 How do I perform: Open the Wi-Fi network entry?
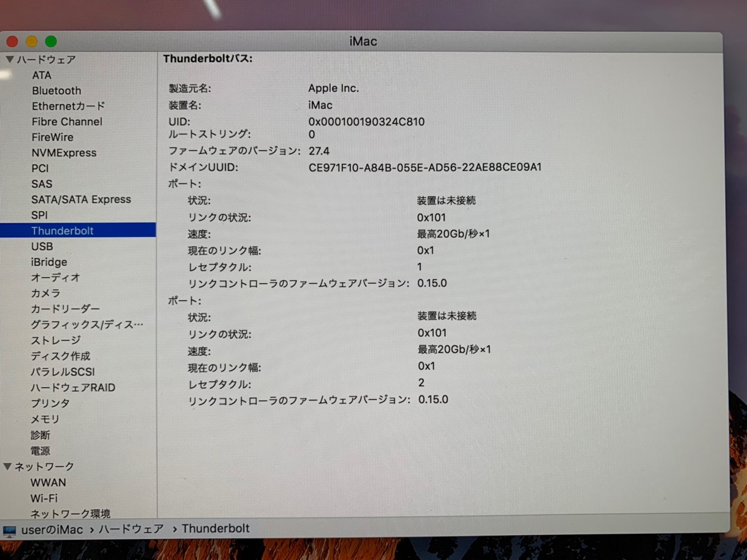(x=44, y=498)
